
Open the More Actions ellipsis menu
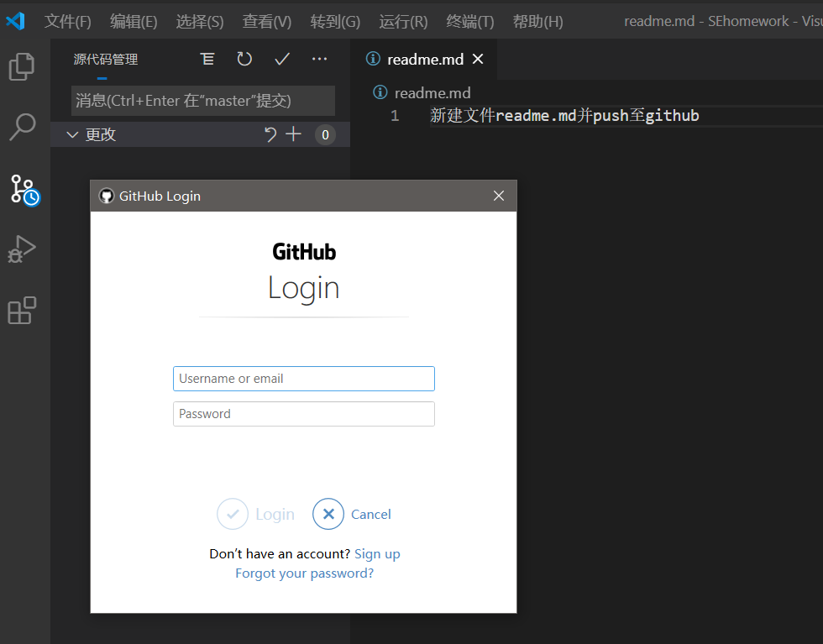click(x=319, y=59)
